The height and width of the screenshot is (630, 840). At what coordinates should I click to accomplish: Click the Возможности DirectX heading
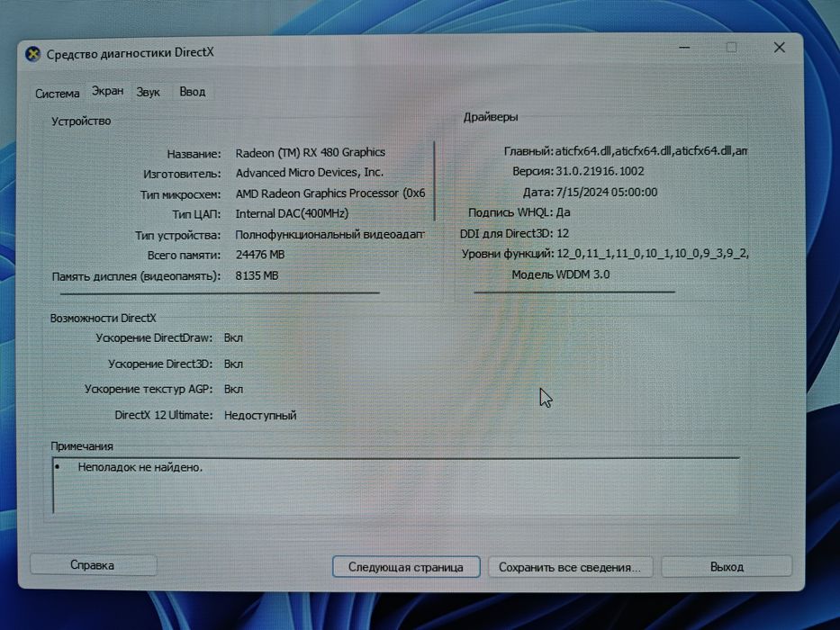point(103,319)
